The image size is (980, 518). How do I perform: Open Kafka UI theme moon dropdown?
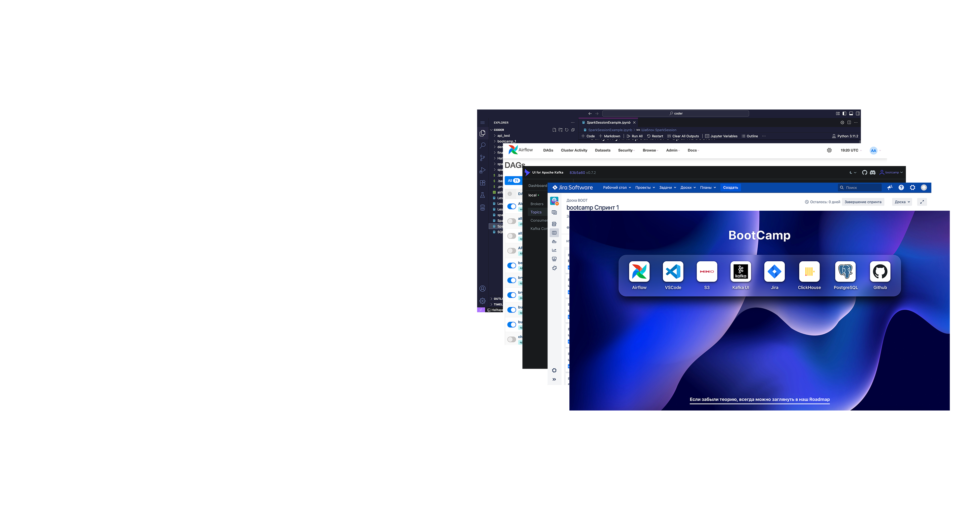tap(853, 173)
